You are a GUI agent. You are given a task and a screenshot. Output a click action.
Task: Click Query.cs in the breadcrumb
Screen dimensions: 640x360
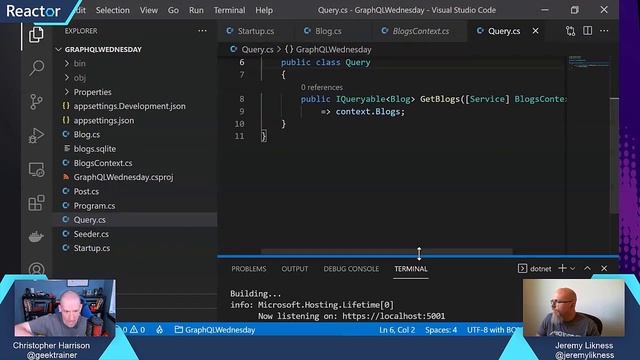257,49
